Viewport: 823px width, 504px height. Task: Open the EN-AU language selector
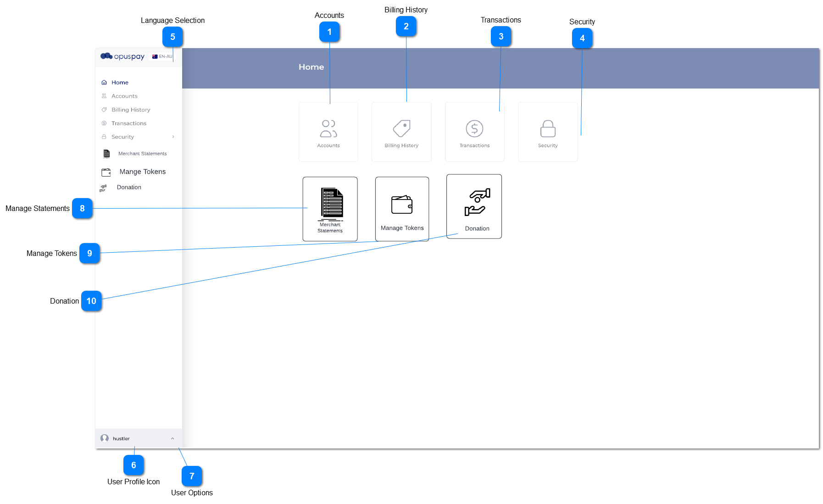[x=162, y=56]
